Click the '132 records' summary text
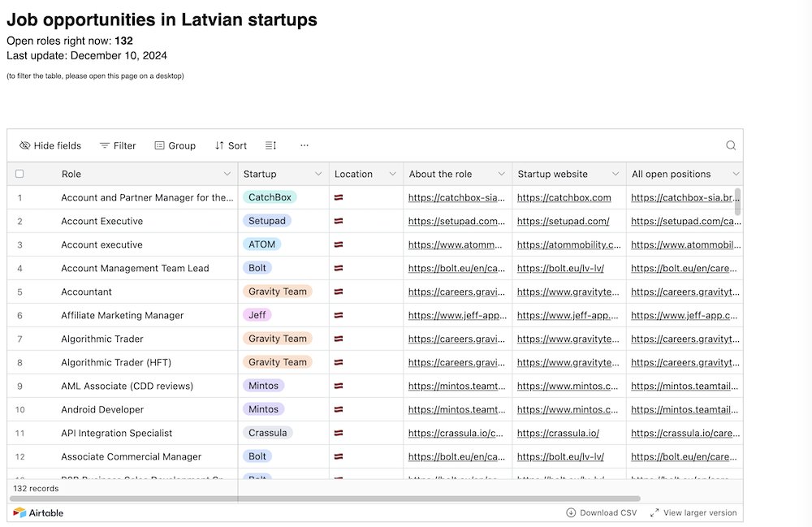Viewport: 812px width, 527px height. (36, 488)
